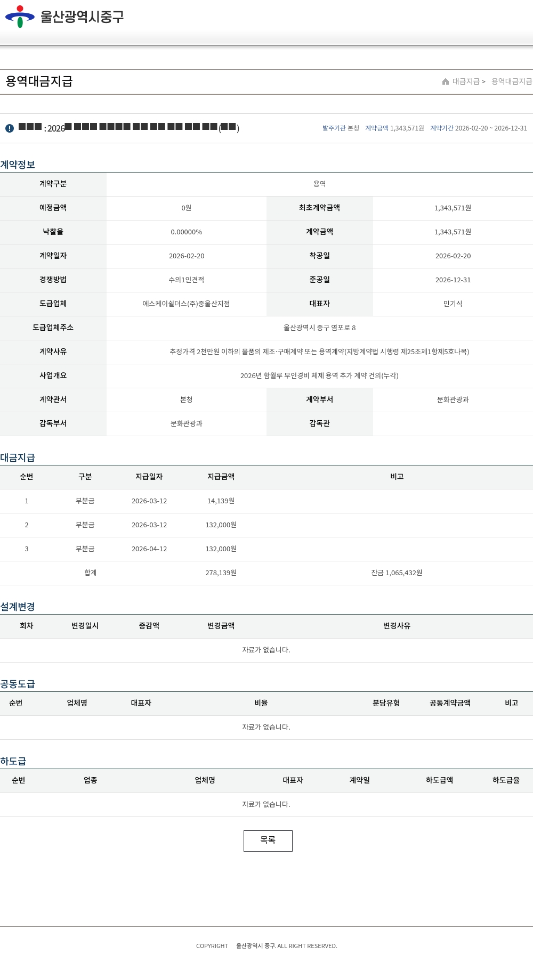Click the 14,139원 payment amount

coord(221,501)
